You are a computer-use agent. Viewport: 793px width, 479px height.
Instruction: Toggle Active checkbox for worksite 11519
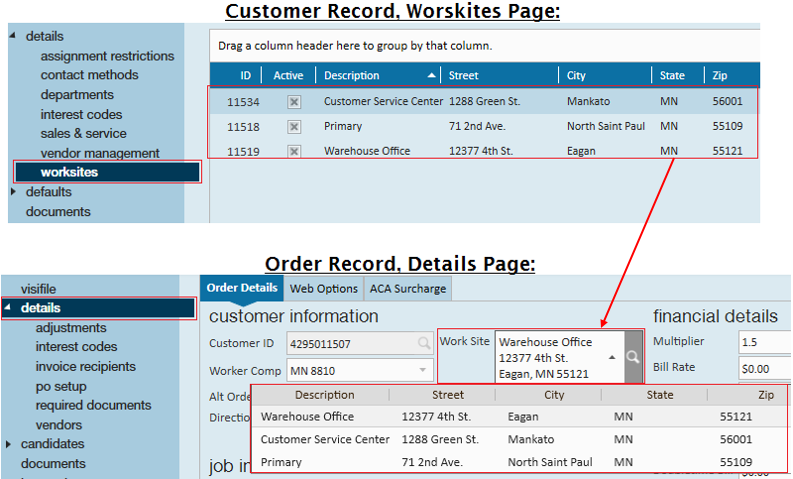click(x=294, y=151)
